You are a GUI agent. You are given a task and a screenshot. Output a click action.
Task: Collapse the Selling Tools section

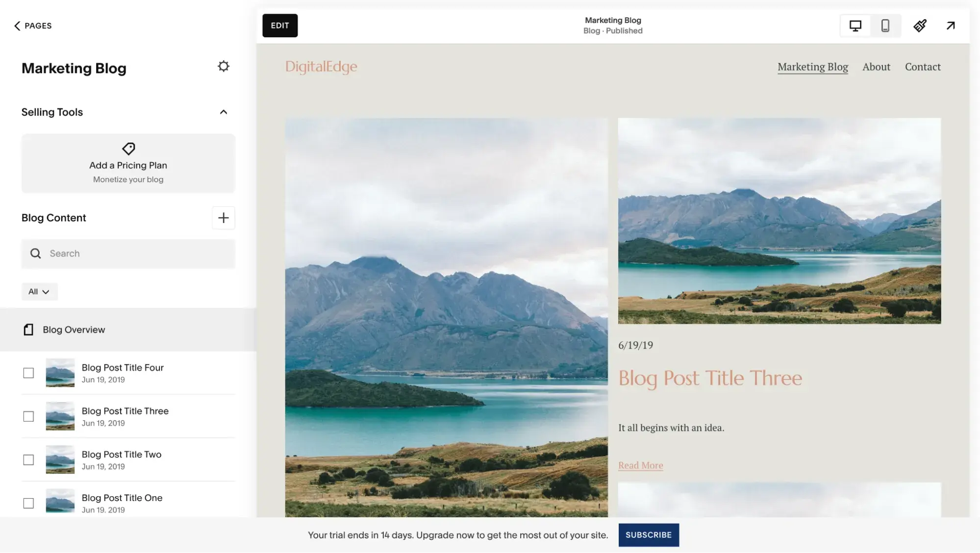pos(224,112)
